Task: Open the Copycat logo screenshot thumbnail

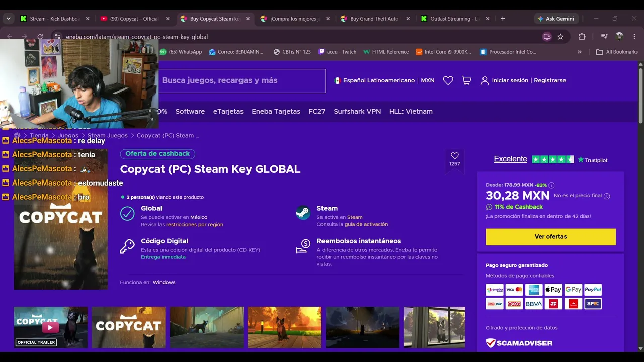Action: tap(128, 327)
